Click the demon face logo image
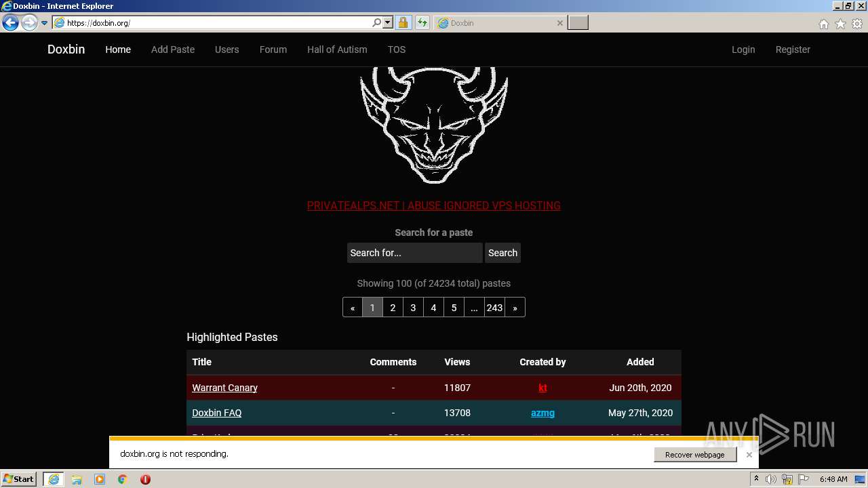868x488 pixels. [434, 125]
